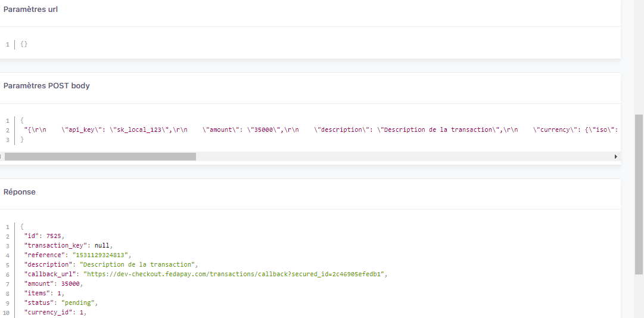644x318 pixels.
Task: Click the "amount": 35000 response line
Action: click(52, 283)
